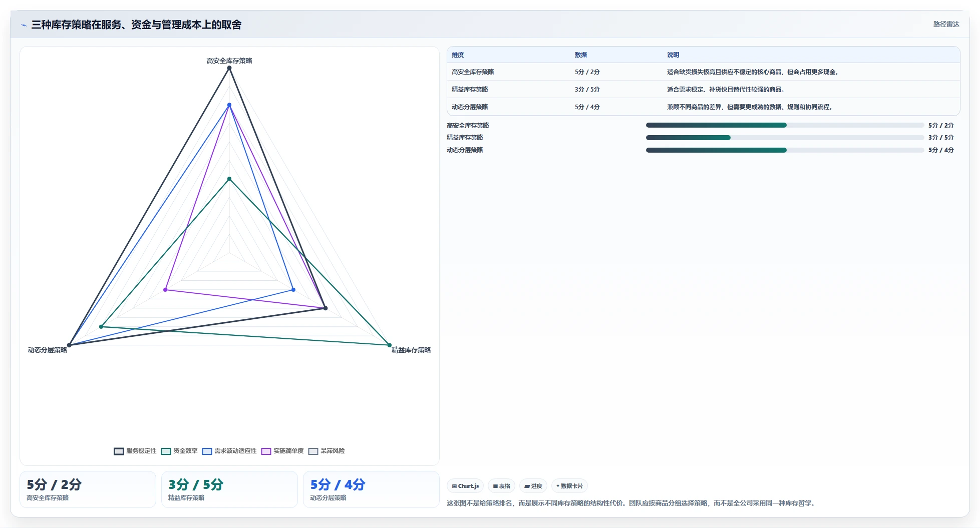Click the green data point at the 精益库存策略 vertex
This screenshot has width=980, height=528.
(x=390, y=345)
